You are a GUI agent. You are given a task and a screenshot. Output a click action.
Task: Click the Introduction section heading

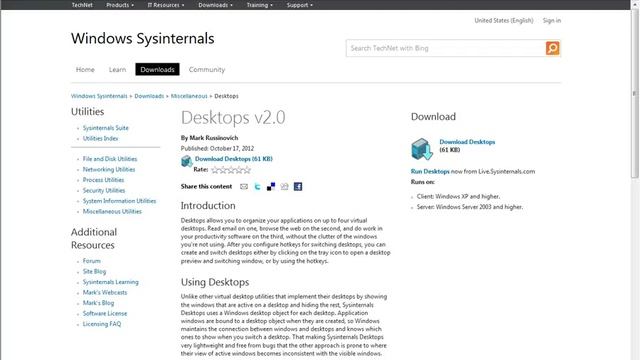coord(208,206)
